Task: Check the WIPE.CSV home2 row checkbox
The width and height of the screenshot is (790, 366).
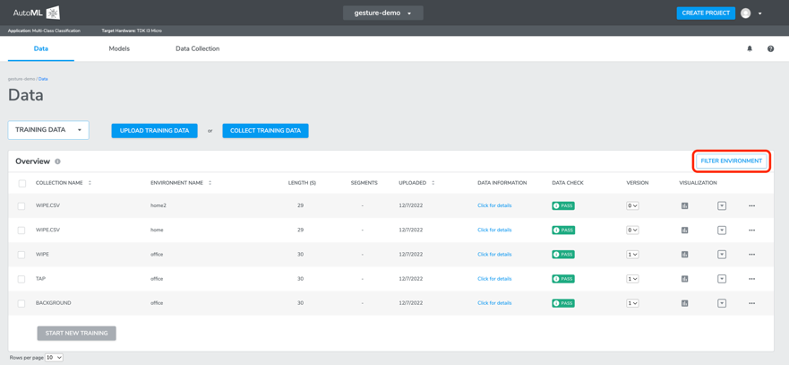Action: click(x=21, y=206)
